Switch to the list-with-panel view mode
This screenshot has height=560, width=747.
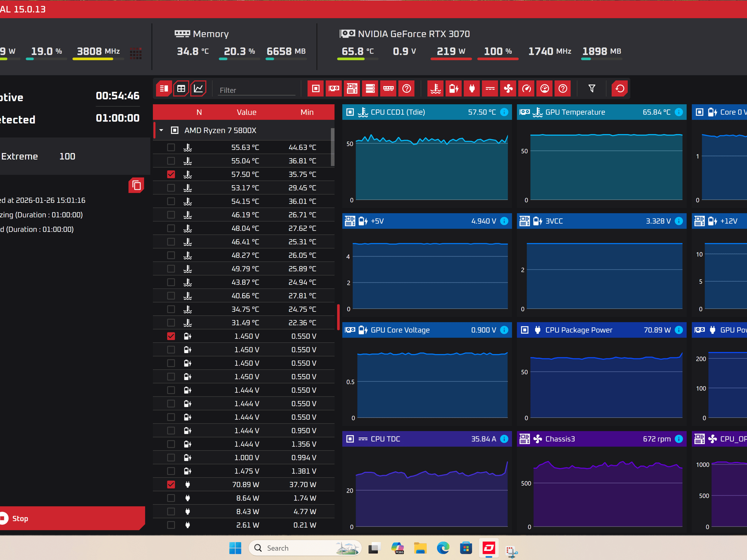tap(164, 89)
